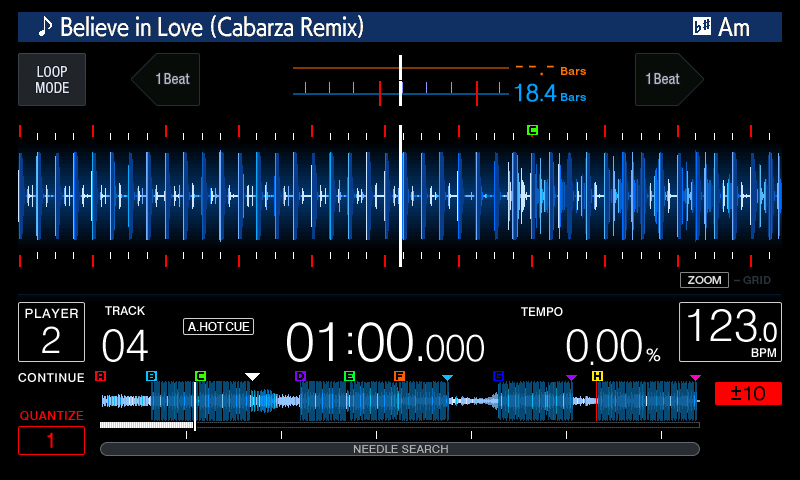The height and width of the screenshot is (480, 800).
Task: Click the green hot cue E marker
Action: [x=349, y=376]
